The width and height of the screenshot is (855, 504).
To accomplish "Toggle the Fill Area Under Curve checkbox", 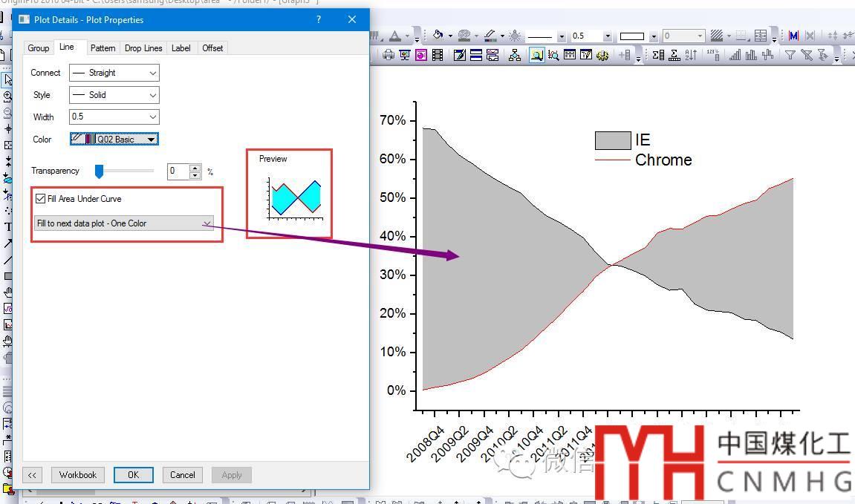I will (x=41, y=199).
